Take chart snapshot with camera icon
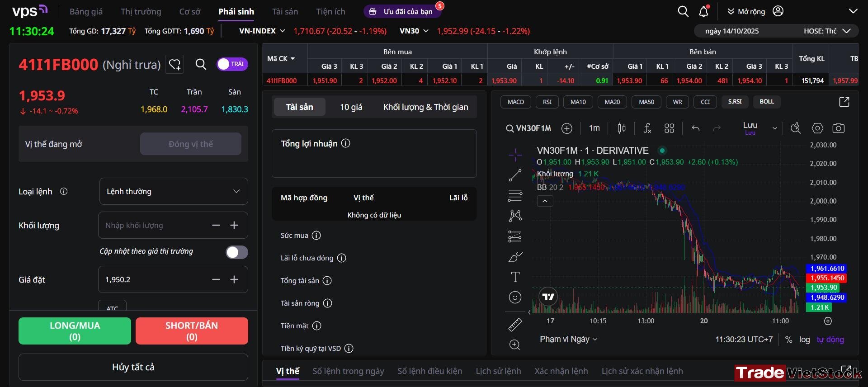 (x=838, y=128)
